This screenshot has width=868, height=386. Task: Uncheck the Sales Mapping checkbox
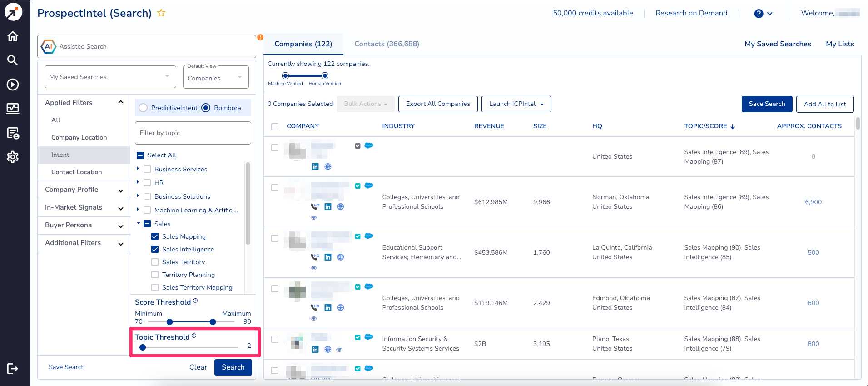point(155,236)
